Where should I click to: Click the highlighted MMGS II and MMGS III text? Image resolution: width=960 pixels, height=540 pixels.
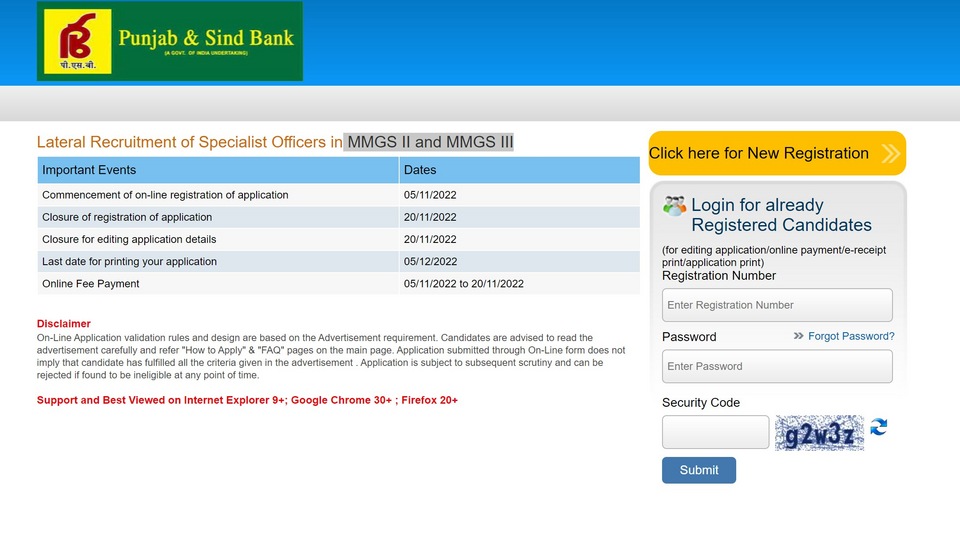pos(429,142)
